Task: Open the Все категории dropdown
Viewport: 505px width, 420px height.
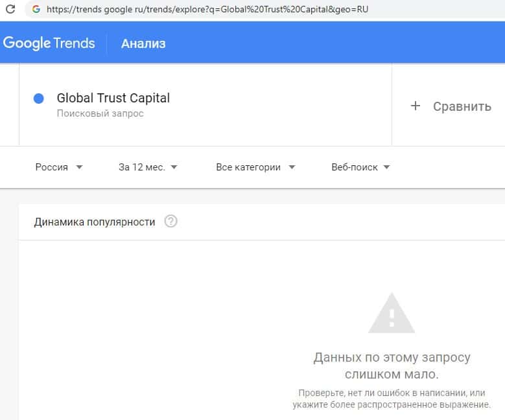Action: click(255, 167)
